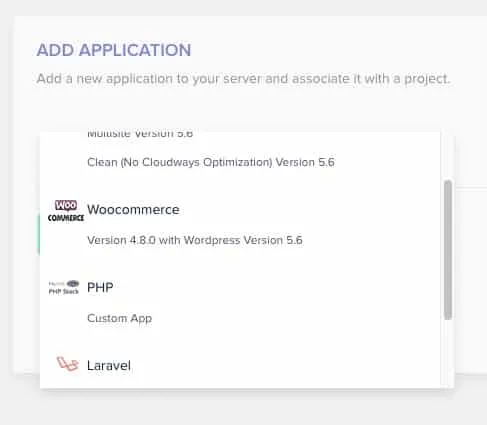Screen dimensions: 487x425
Task: Select Clean (No Cloudways Optimization) Version 5.6
Action: pos(211,162)
